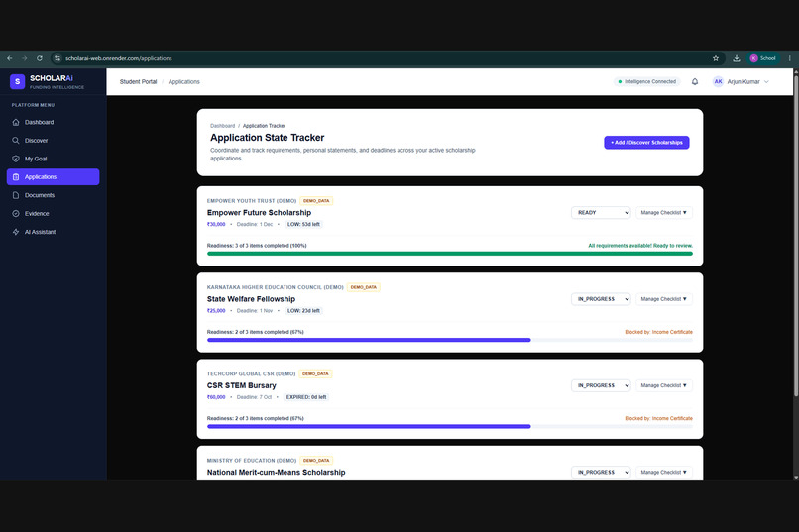Click browser forward arrow
Viewport: 799px width, 532px height.
click(25, 59)
